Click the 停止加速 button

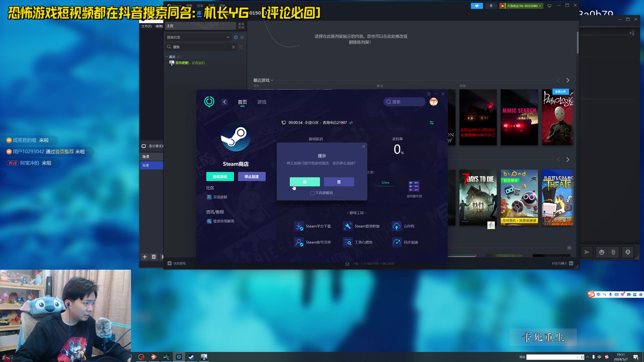pyautogui.click(x=251, y=176)
